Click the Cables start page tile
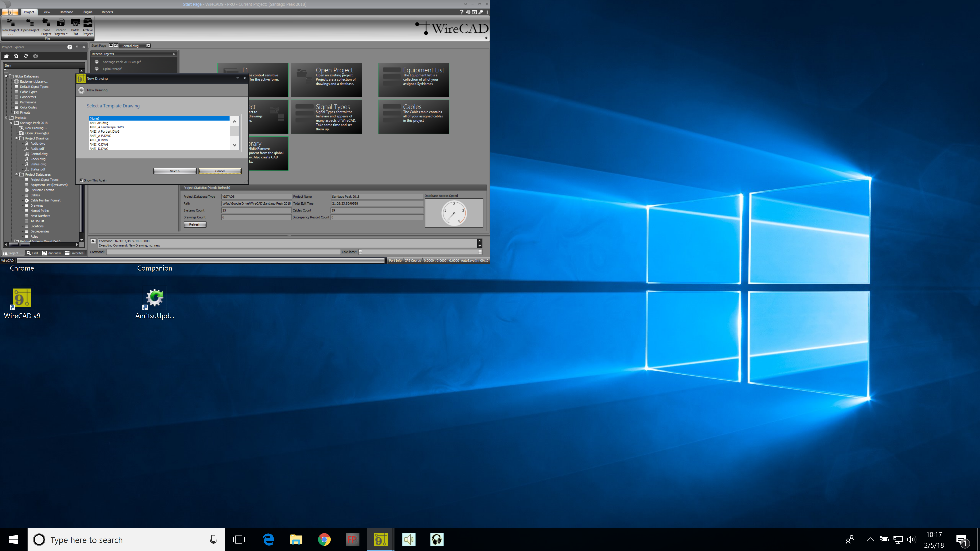 point(414,117)
